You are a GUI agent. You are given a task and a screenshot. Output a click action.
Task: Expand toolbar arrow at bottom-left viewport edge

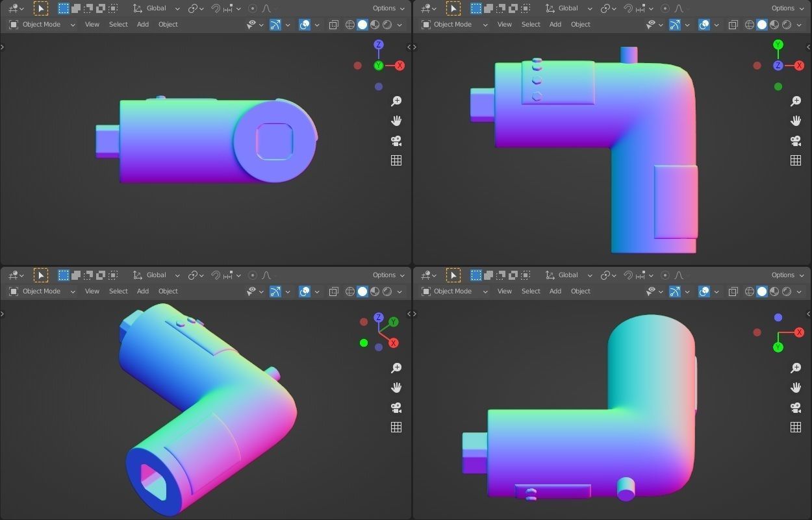point(3,314)
